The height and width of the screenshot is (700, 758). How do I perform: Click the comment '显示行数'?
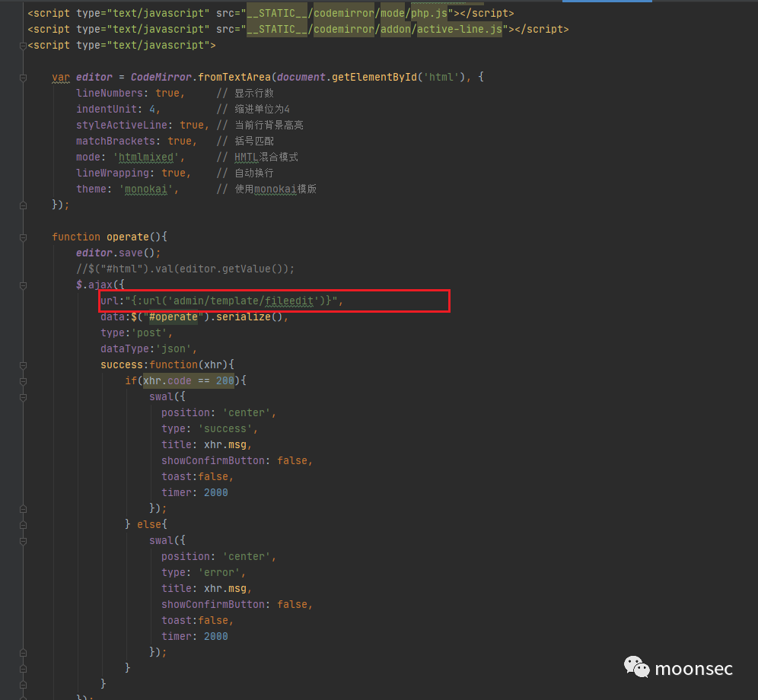click(254, 93)
